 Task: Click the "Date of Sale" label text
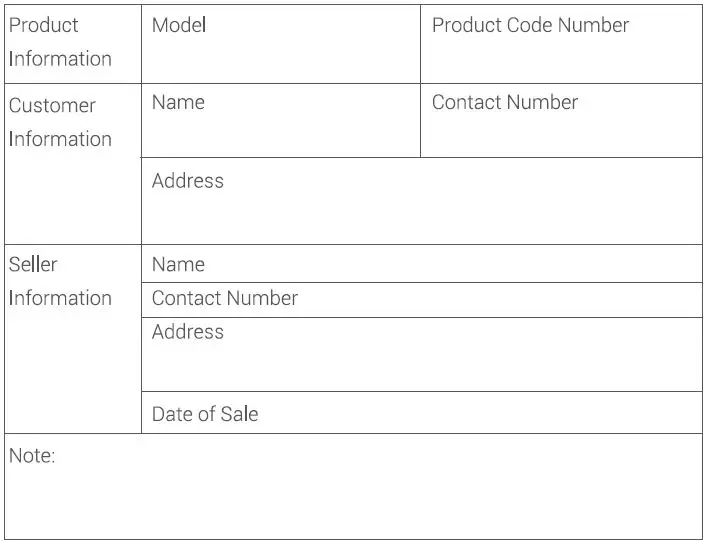click(x=205, y=414)
